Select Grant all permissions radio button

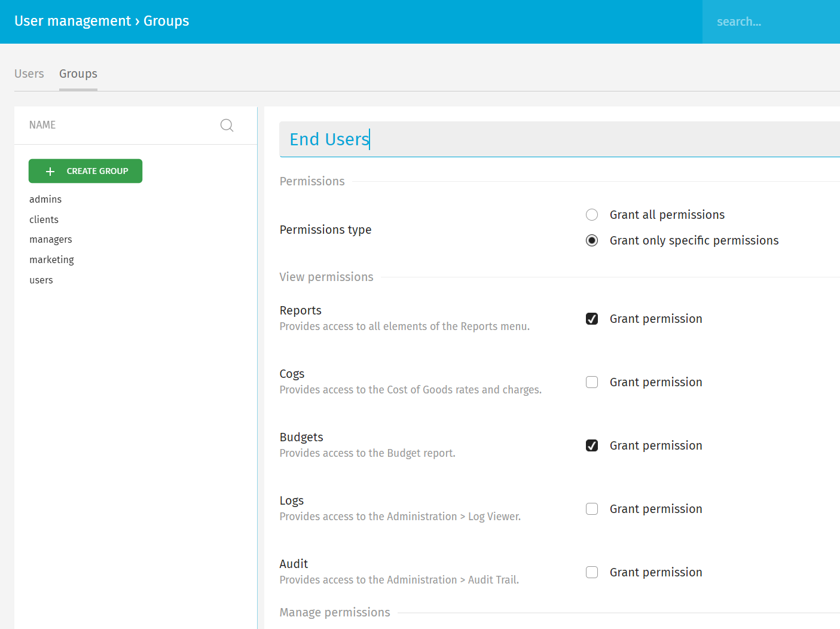tap(592, 215)
